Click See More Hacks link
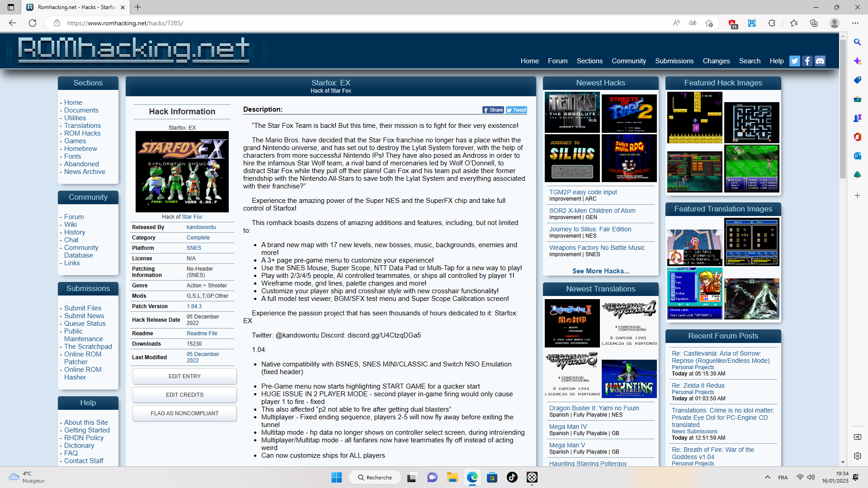This screenshot has height=488, width=868. point(601,271)
